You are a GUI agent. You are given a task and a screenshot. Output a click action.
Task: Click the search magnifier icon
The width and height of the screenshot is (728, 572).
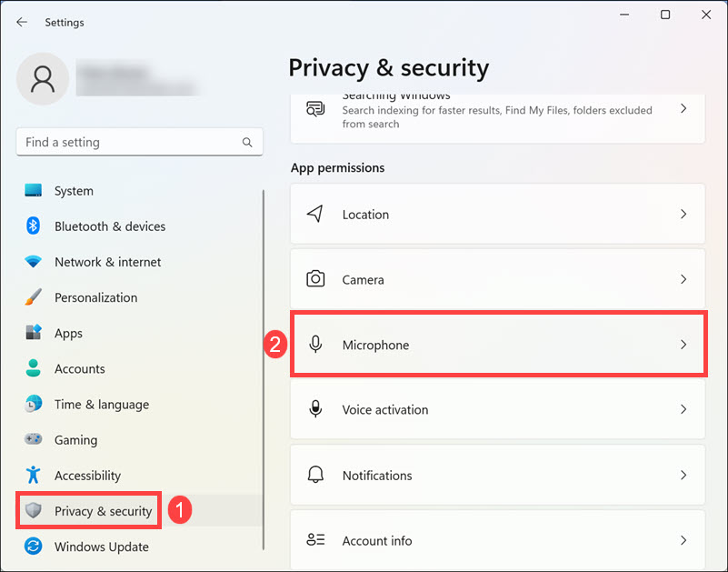(247, 143)
